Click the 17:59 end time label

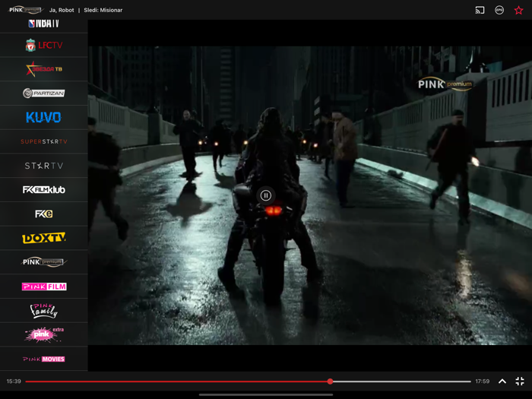(482, 382)
